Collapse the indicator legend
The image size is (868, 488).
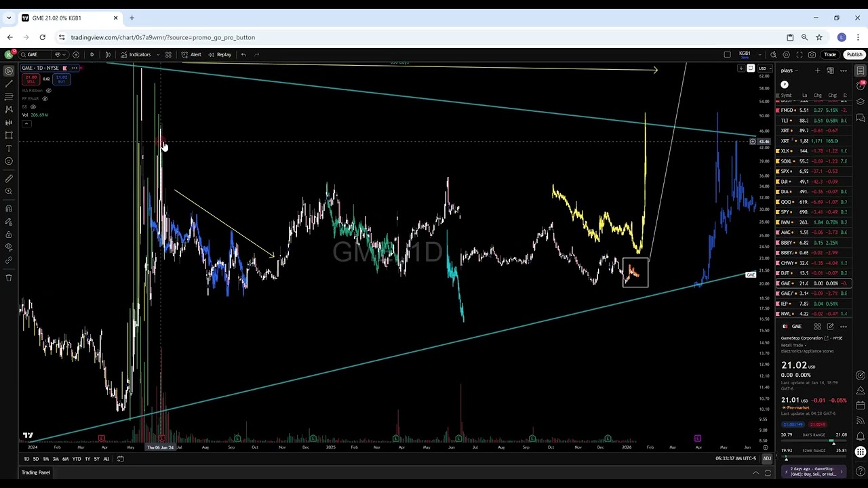(26, 123)
